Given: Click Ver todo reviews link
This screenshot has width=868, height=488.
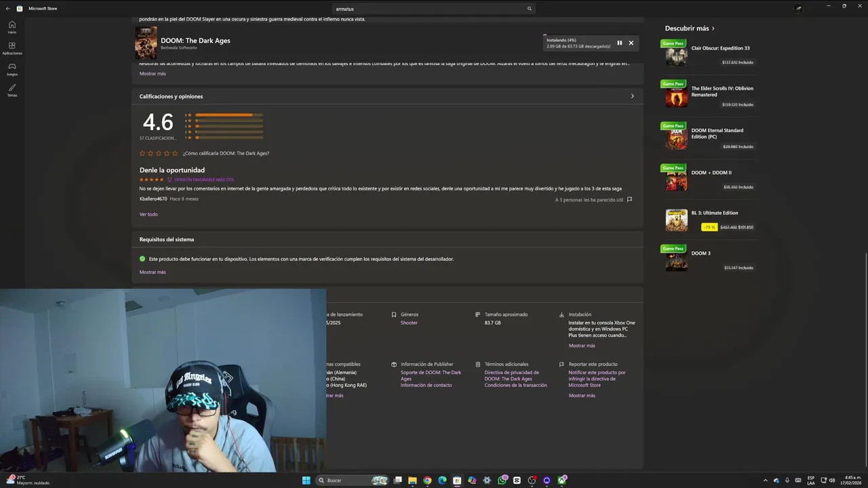Looking at the screenshot, I should coord(149,214).
